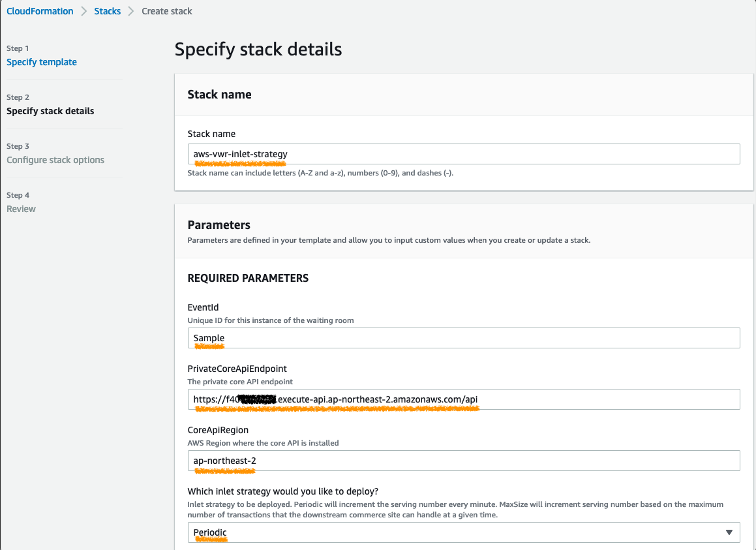
Task: Click the dropdown triangle arrow icon
Action: [729, 532]
